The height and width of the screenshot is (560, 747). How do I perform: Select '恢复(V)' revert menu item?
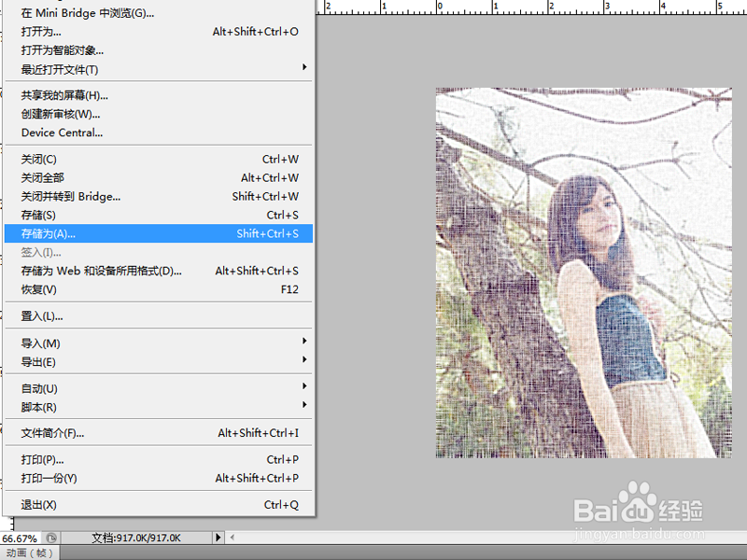(x=158, y=289)
